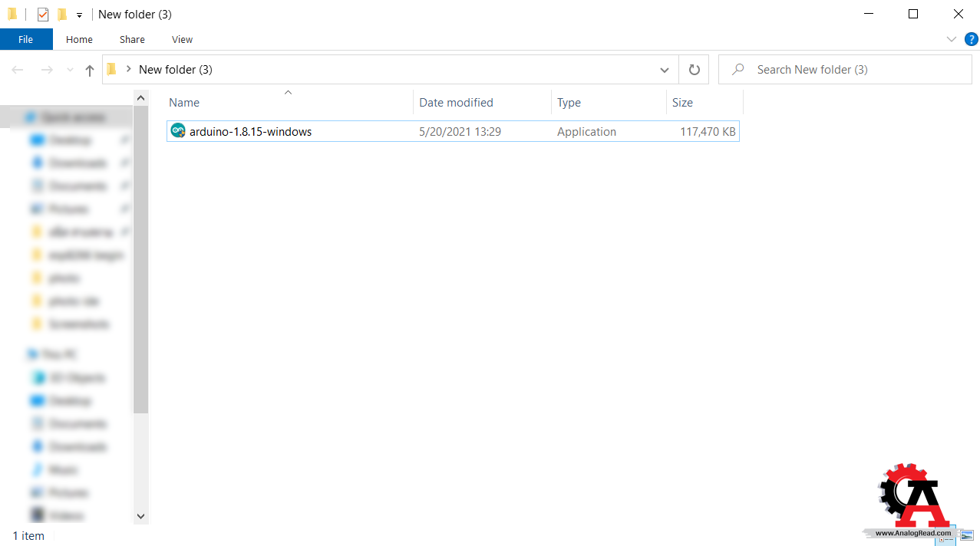Click the 1 item status text

[29, 536]
